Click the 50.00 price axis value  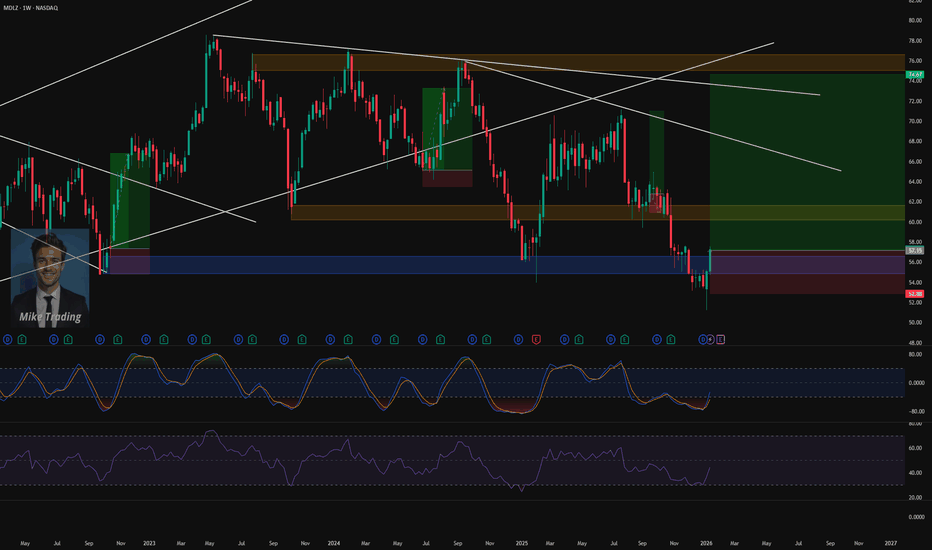click(x=915, y=323)
